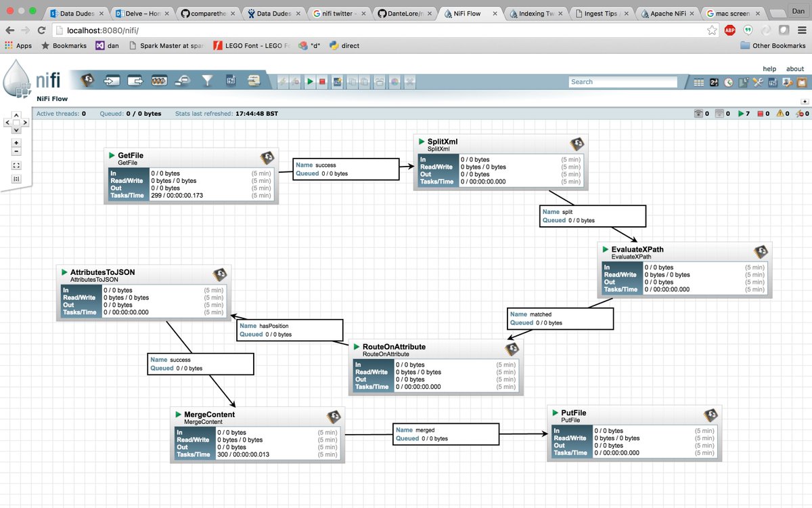This screenshot has width=812, height=508.
Task: Open Controller Settings wrench icon
Action: [x=757, y=82]
